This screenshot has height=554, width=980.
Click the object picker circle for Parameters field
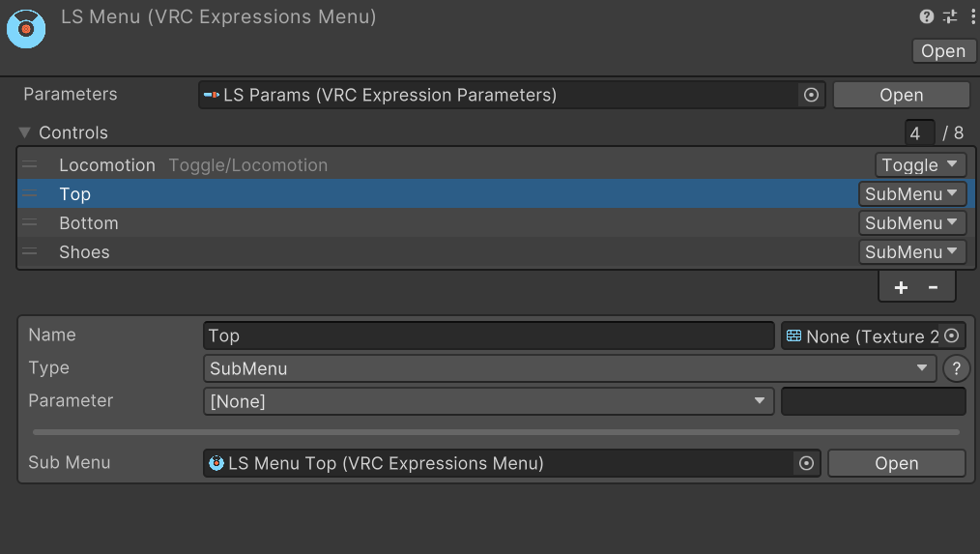812,95
